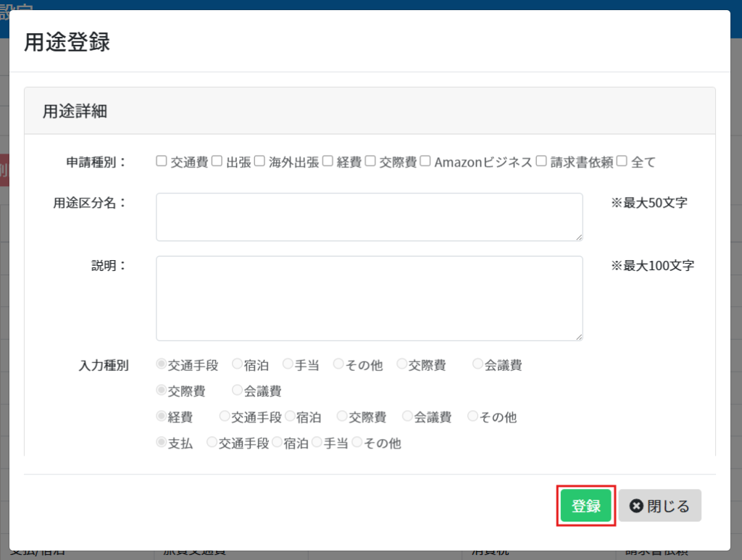Image resolution: width=742 pixels, height=560 pixels.
Task: Click into the 用途区分名 text field
Action: pos(369,217)
